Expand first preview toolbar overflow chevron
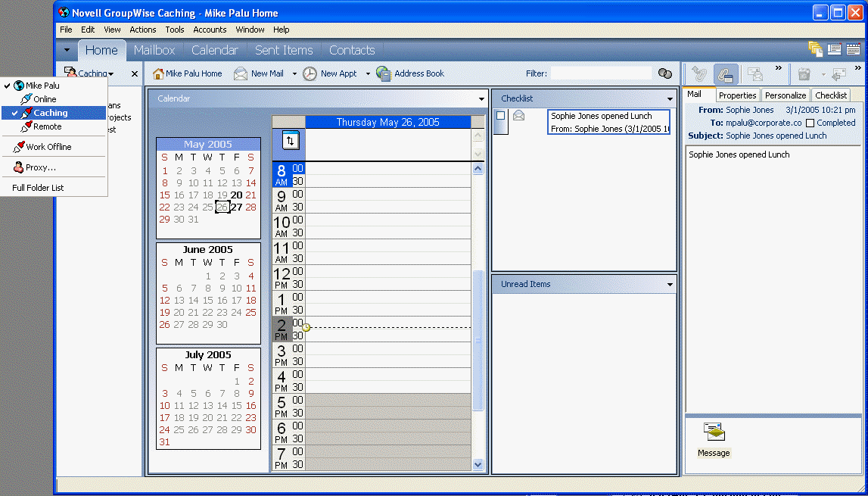The height and width of the screenshot is (496, 868). pos(778,68)
